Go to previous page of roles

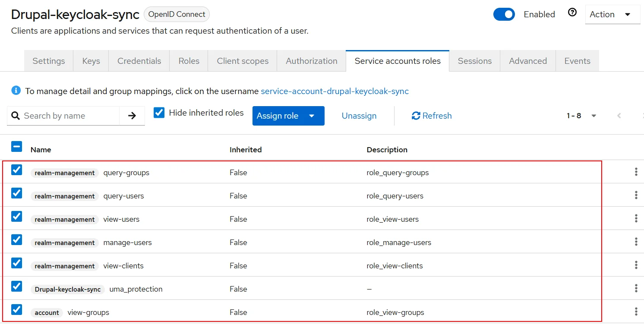click(619, 116)
